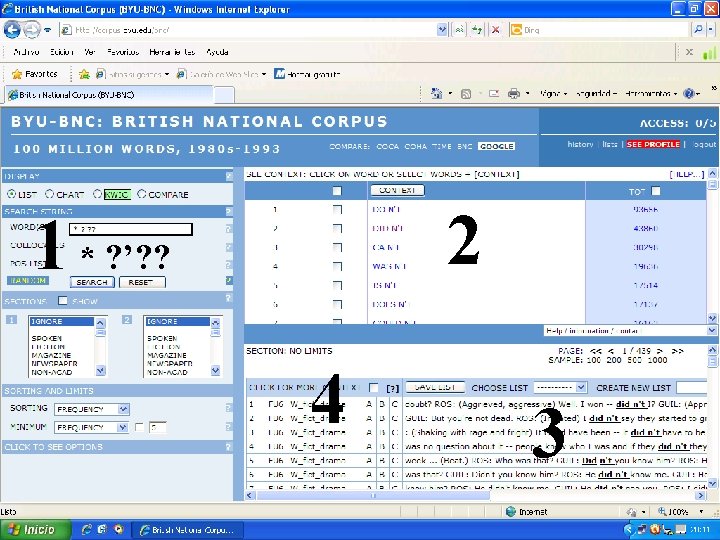Open the Ayuda menu

click(x=217, y=52)
